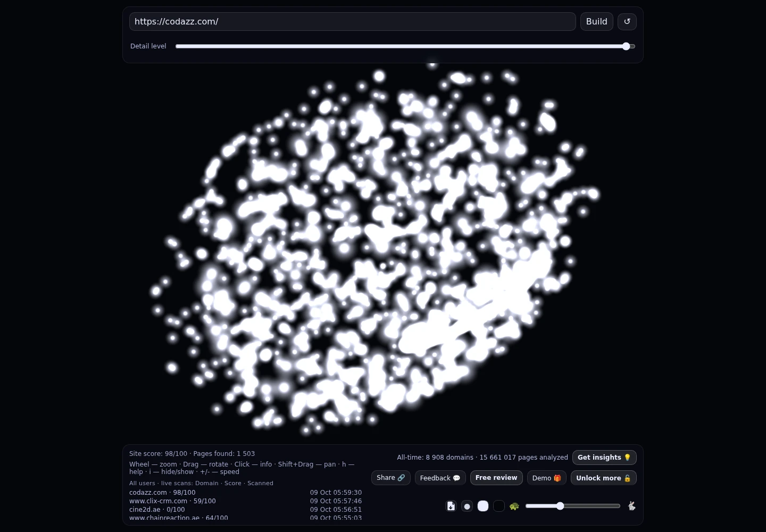Open the Feedback button
This screenshot has height=532, width=766.
pyautogui.click(x=440, y=478)
